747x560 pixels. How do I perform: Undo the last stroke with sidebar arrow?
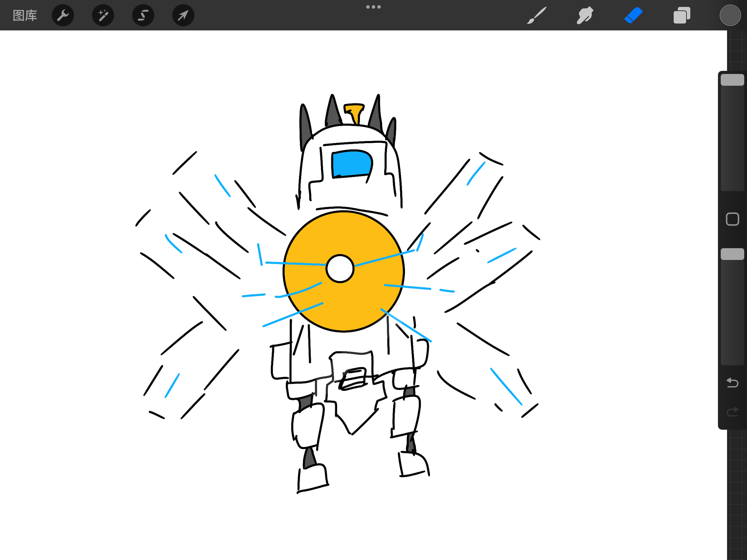pos(732,383)
